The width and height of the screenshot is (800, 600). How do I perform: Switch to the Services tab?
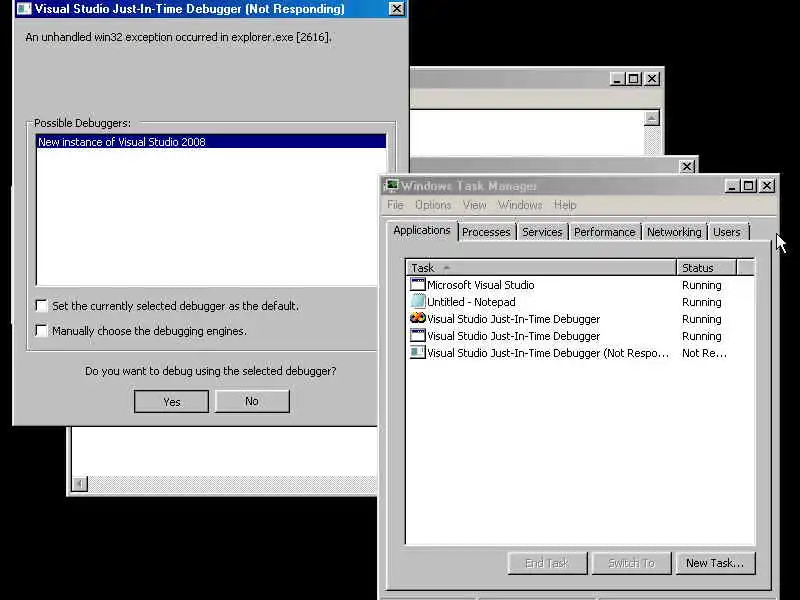[x=542, y=232]
